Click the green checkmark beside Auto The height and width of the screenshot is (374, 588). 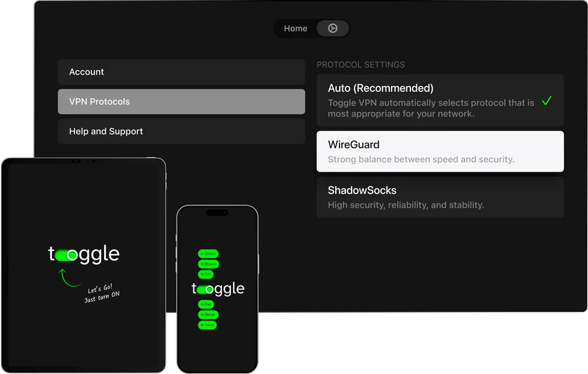click(547, 101)
